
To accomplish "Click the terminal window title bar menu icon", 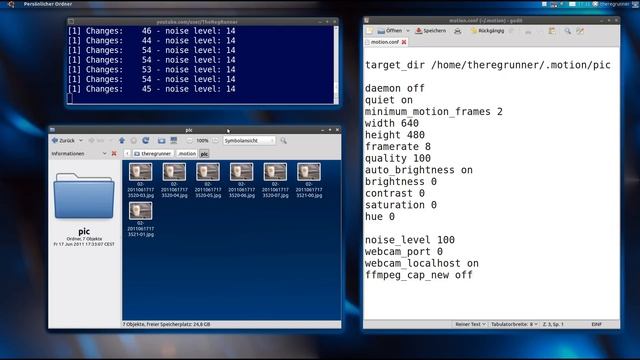I will 71,22.
